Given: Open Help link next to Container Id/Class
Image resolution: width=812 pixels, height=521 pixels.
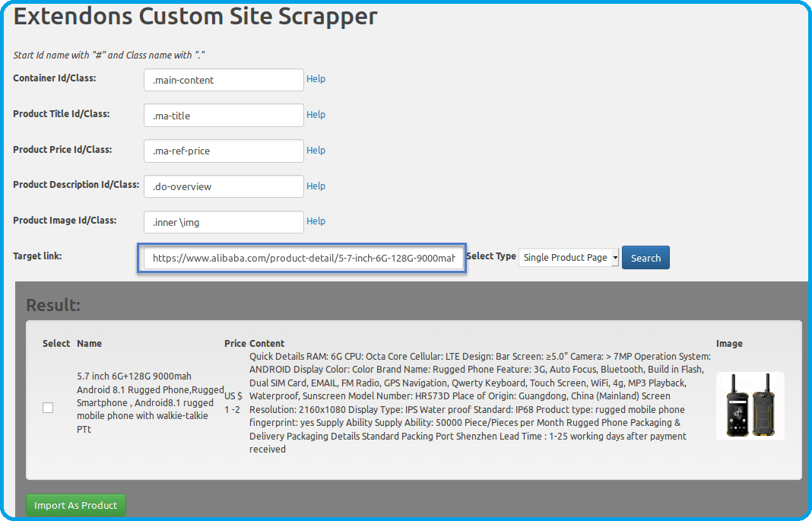Looking at the screenshot, I should pos(316,79).
